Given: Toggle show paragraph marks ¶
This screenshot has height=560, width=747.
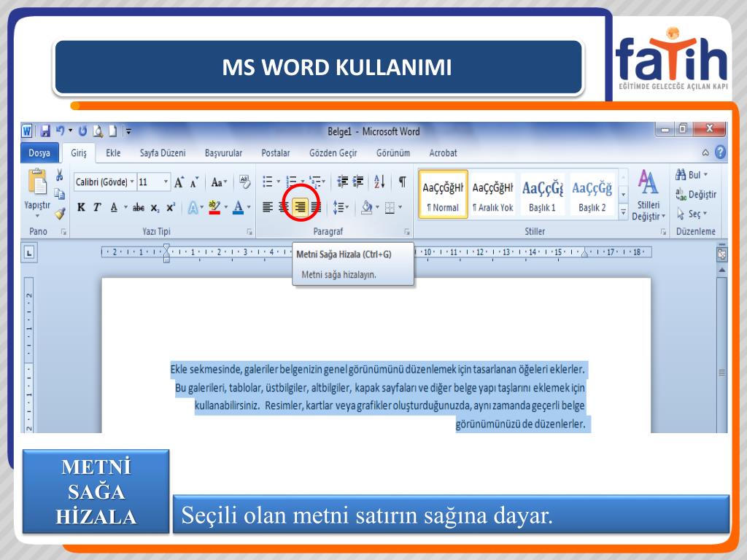Looking at the screenshot, I should click(x=403, y=182).
